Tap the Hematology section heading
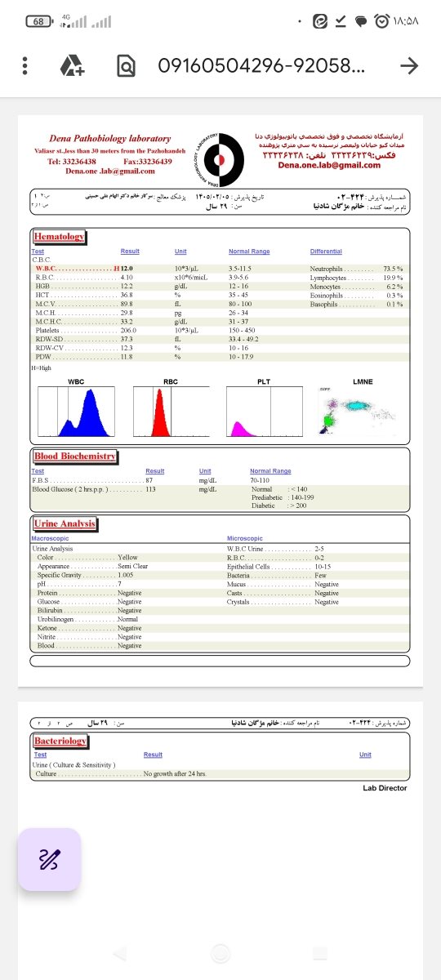Viewport: 441px width, 980px height. [59, 237]
